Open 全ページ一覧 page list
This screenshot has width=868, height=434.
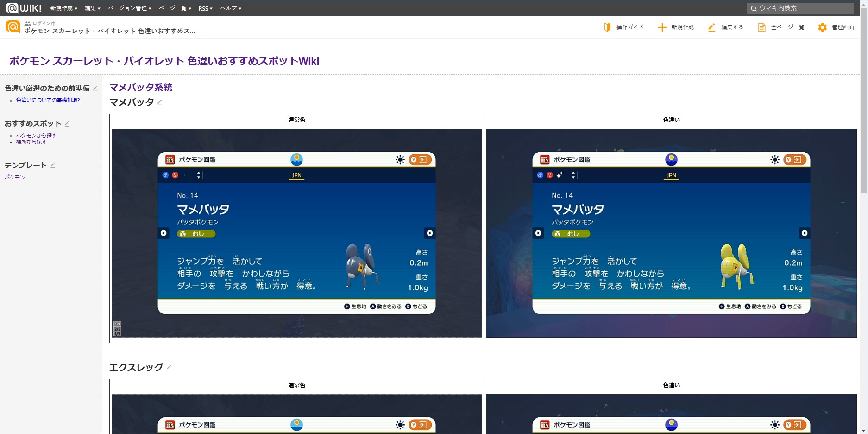tap(787, 27)
